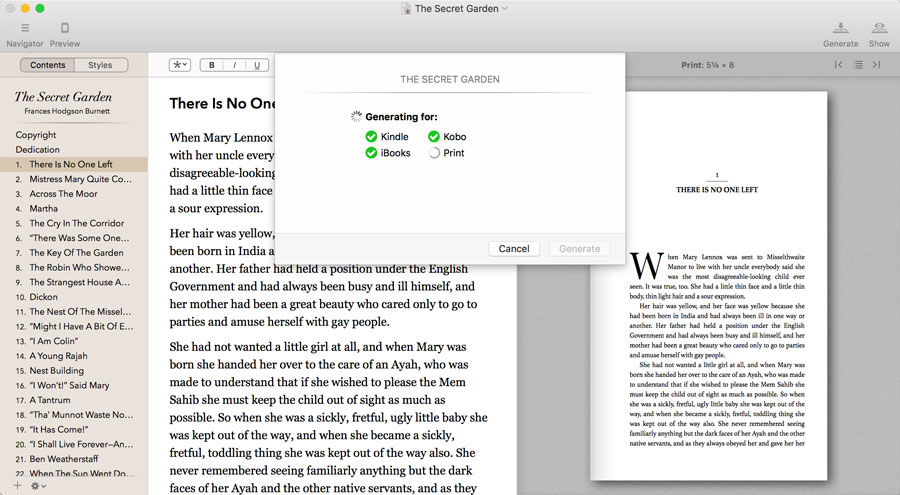Open chapter "Tha' Munnot Waste No Time"

[x=73, y=415]
